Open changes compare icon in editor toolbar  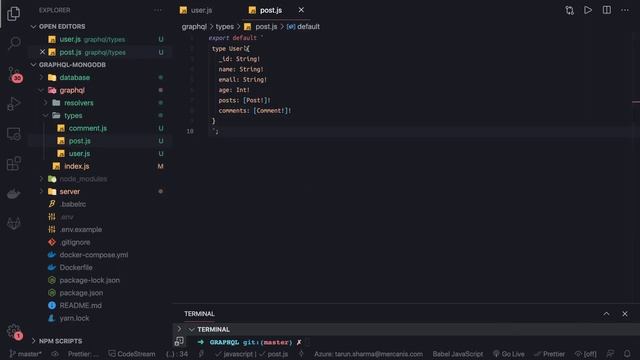569,10
